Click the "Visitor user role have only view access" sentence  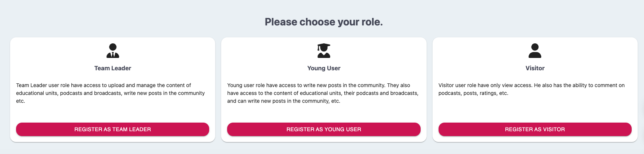pos(486,85)
